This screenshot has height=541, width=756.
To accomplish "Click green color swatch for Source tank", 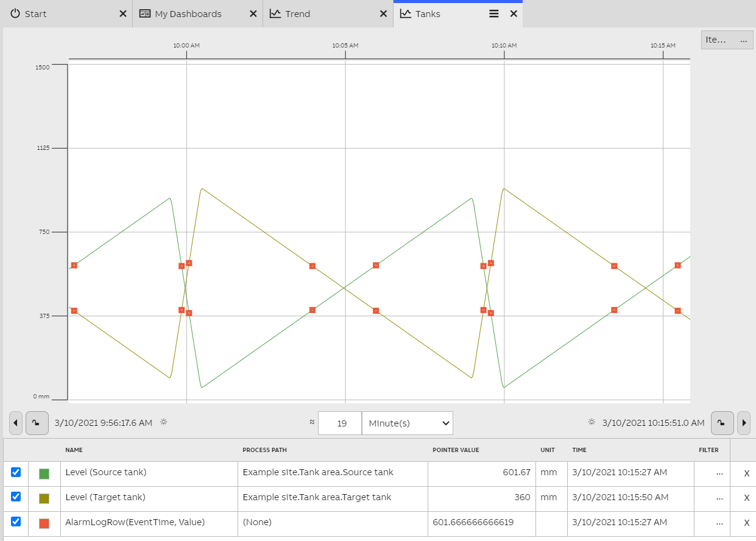I will click(x=44, y=473).
